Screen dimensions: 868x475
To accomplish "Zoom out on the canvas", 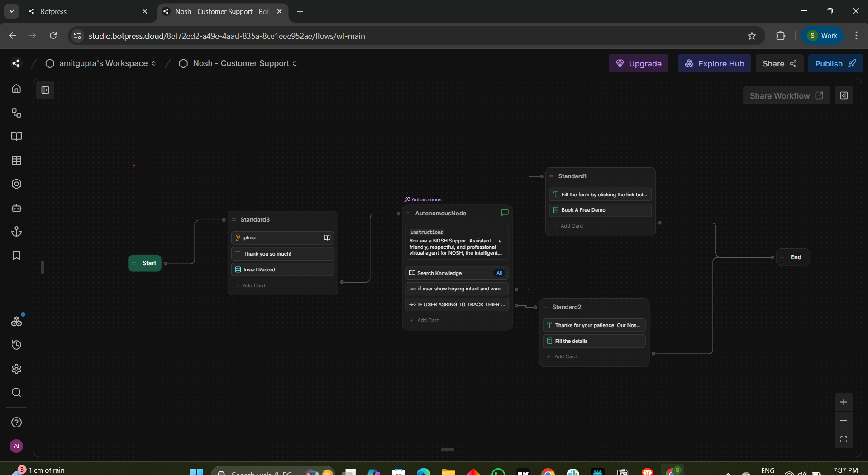I will click(844, 421).
